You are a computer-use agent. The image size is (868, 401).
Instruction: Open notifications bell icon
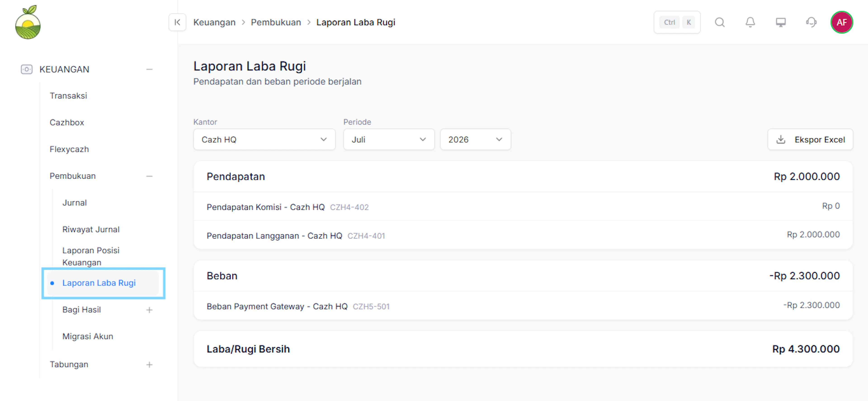(x=750, y=22)
